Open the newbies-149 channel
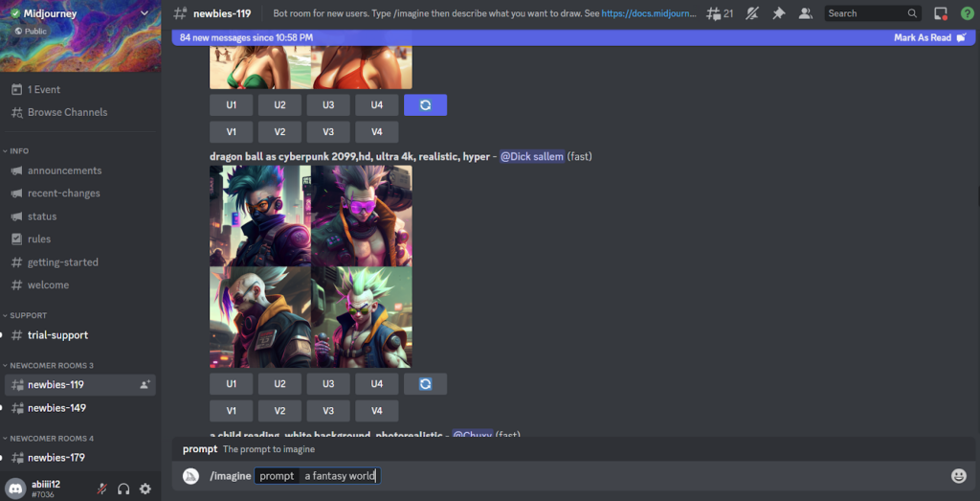Image resolution: width=980 pixels, height=501 pixels. 56,408
